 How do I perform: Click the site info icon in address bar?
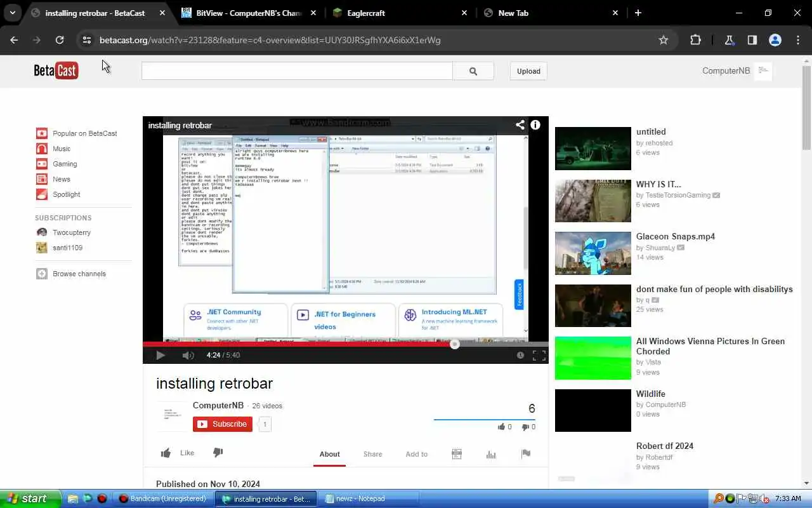tap(86, 40)
